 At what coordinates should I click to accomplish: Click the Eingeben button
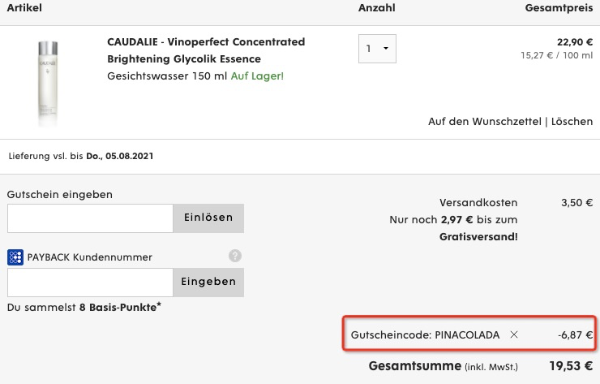208,282
